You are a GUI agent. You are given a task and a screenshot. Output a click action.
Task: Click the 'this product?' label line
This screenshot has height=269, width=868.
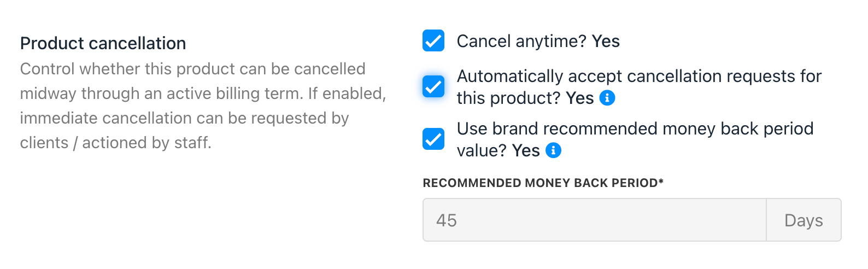(508, 98)
